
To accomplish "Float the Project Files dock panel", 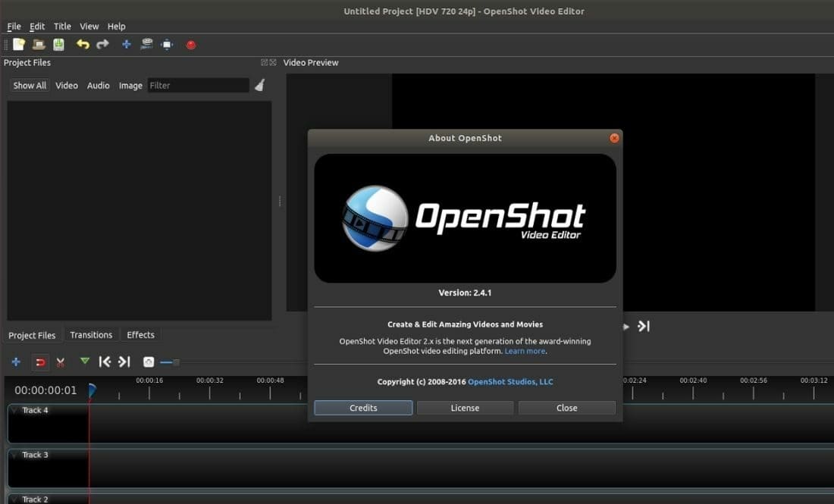I will (x=265, y=62).
